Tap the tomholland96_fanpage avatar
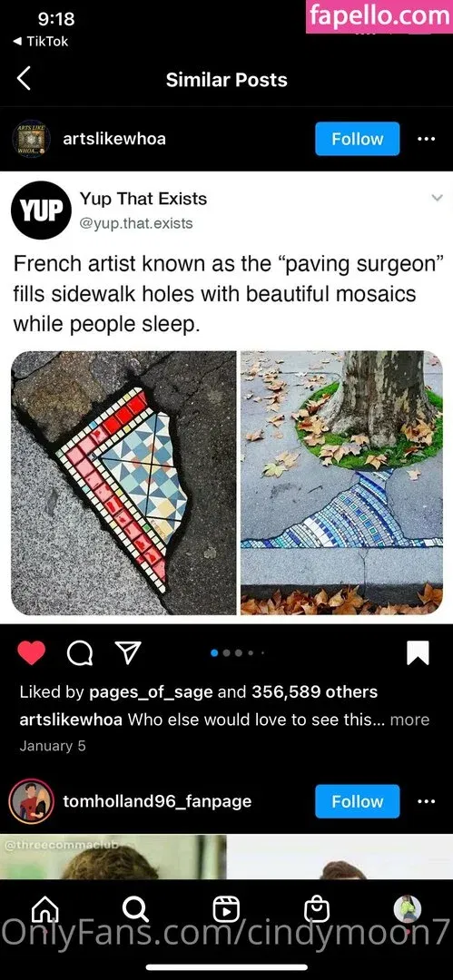This screenshot has width=453, height=980. 31,801
